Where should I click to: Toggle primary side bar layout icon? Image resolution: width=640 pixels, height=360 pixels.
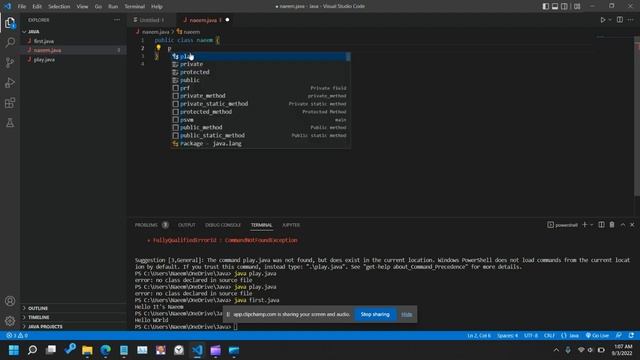point(546,6)
